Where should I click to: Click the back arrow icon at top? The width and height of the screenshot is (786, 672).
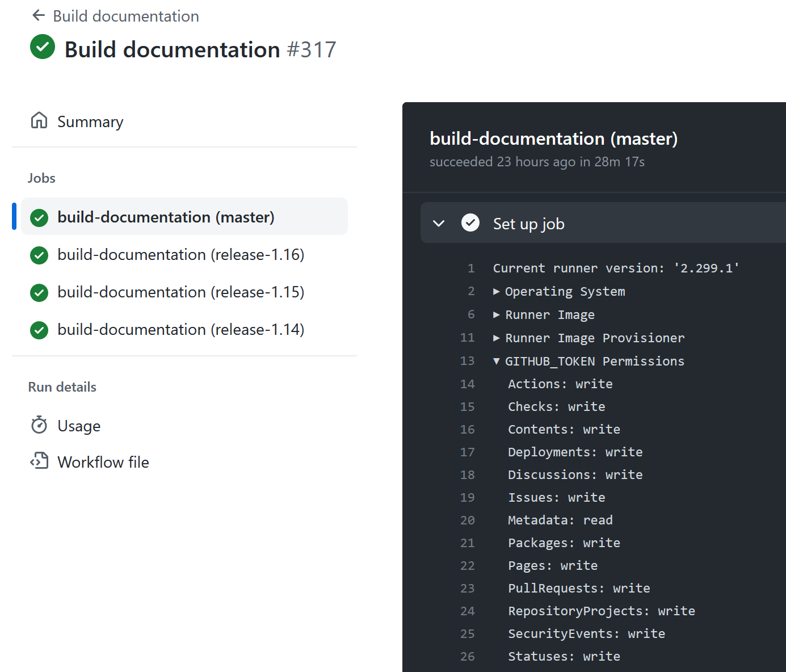(39, 15)
